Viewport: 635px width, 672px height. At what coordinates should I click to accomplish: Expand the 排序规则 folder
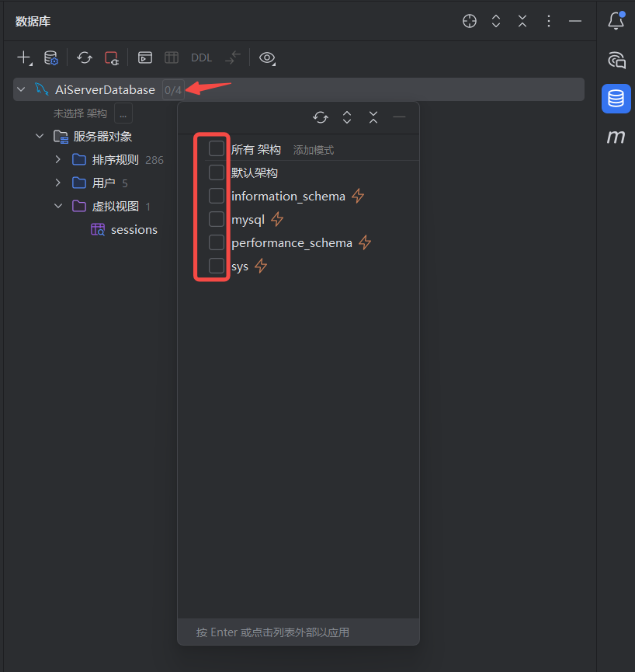[57, 160]
